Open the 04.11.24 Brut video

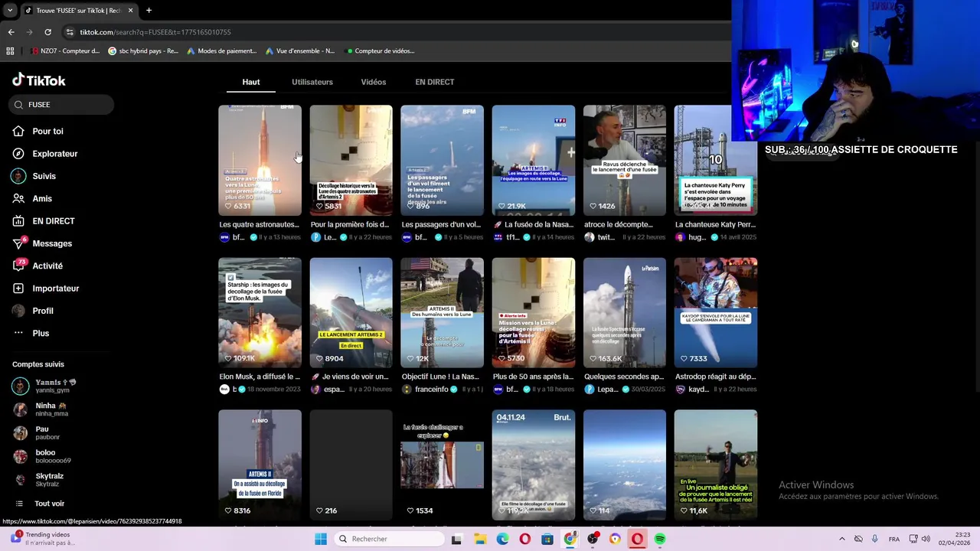pyautogui.click(x=533, y=465)
